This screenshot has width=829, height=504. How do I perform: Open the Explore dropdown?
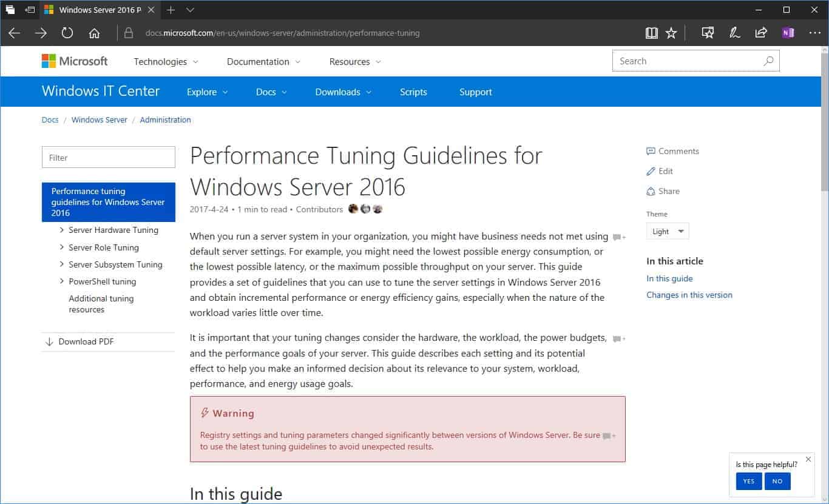point(208,92)
